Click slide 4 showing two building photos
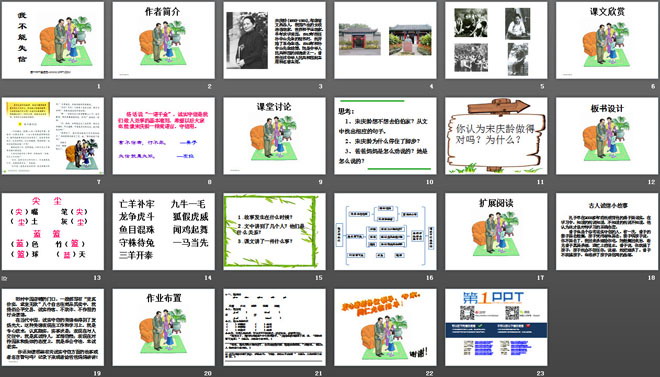The height and width of the screenshot is (377, 660). point(385,40)
